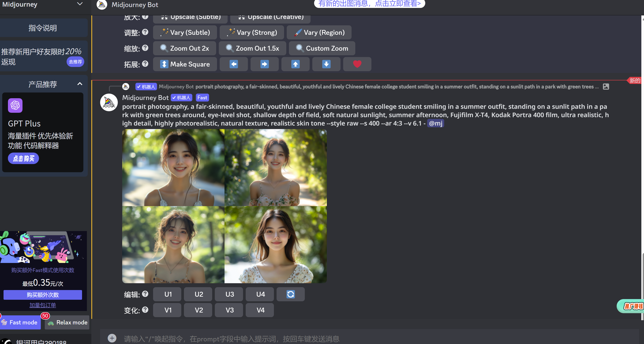Click the blue re-roll refresh button
The image size is (644, 344).
290,294
